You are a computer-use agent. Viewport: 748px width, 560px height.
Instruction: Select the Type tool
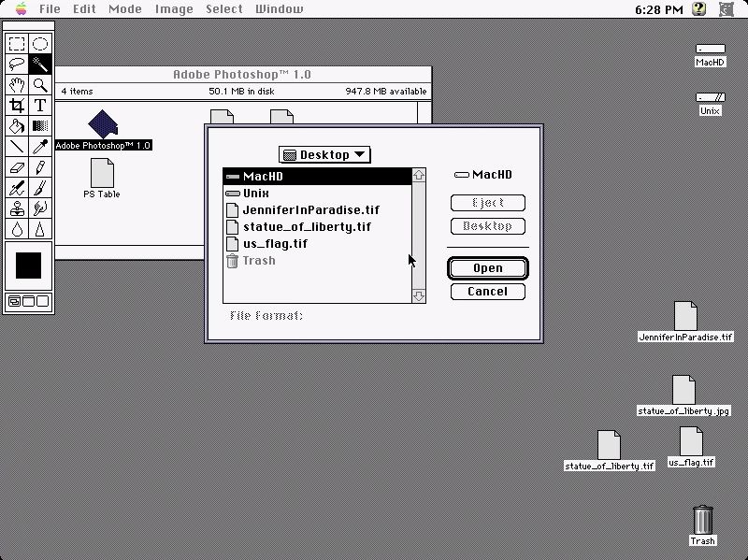40,106
